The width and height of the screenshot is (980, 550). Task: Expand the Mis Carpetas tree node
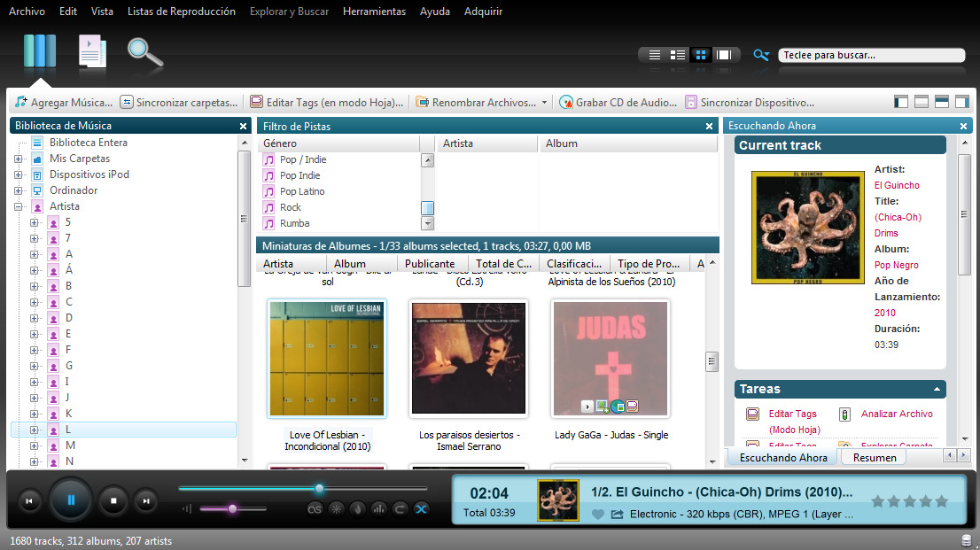[x=19, y=159]
